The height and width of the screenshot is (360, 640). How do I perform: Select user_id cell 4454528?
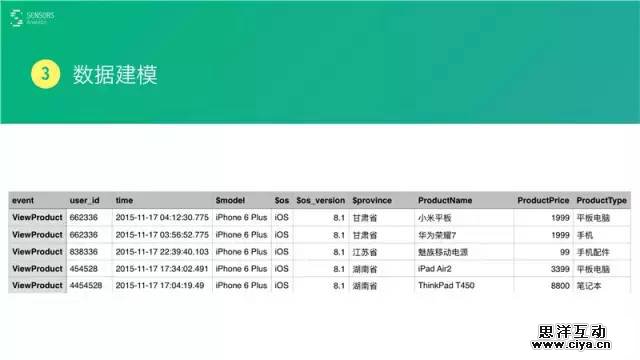86,285
